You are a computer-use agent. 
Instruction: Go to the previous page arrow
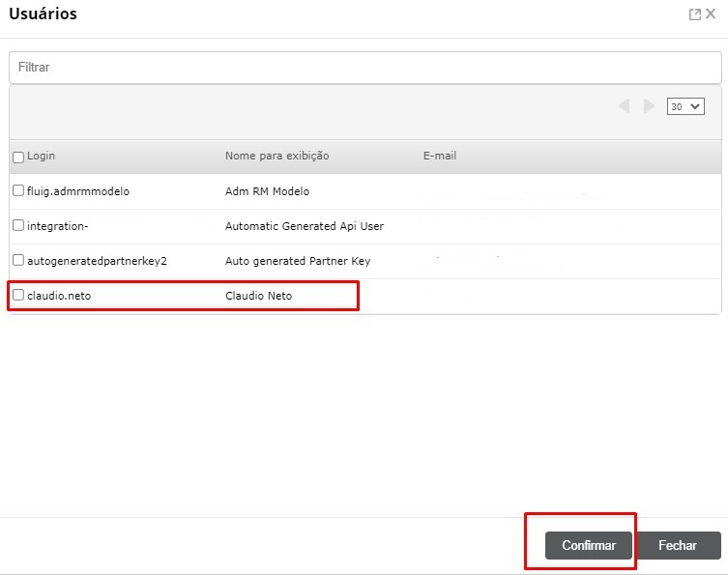pos(624,106)
